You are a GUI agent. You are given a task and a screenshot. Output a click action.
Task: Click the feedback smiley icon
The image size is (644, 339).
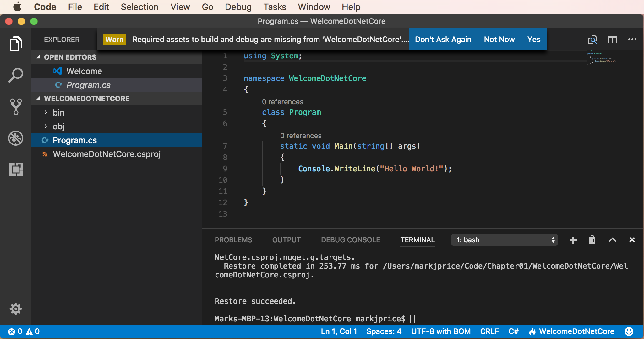point(629,331)
